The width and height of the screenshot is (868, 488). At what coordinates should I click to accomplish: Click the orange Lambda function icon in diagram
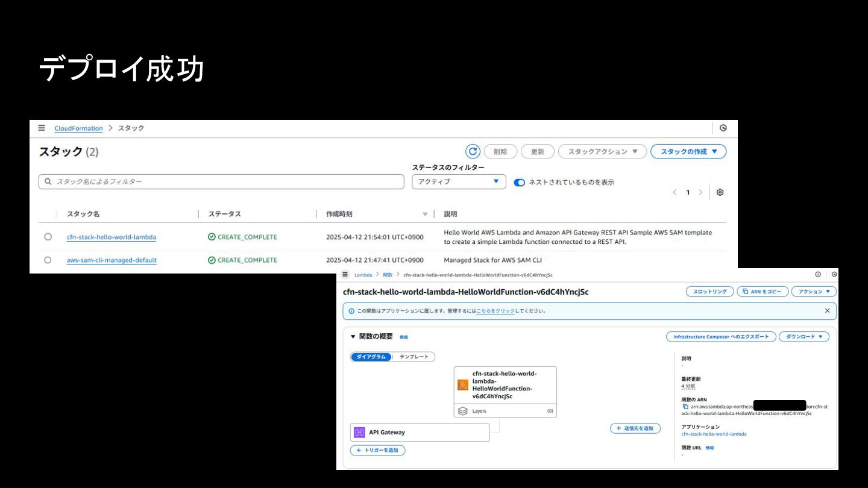click(463, 385)
